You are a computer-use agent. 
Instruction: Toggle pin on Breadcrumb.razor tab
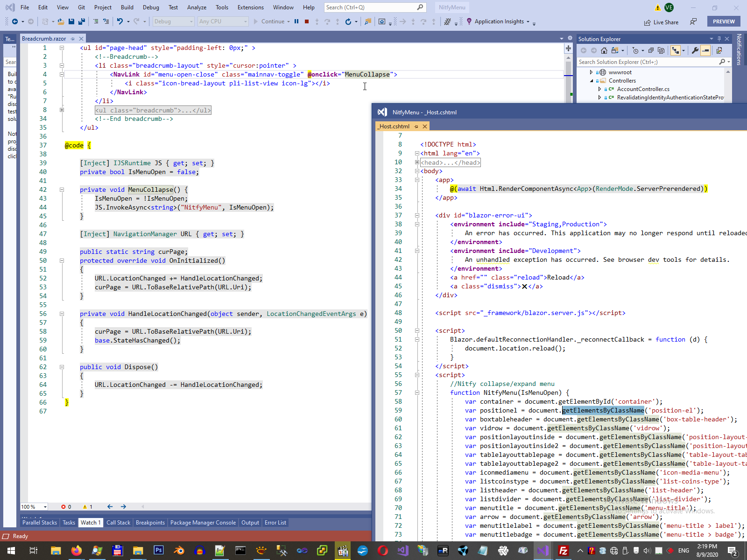72,39
